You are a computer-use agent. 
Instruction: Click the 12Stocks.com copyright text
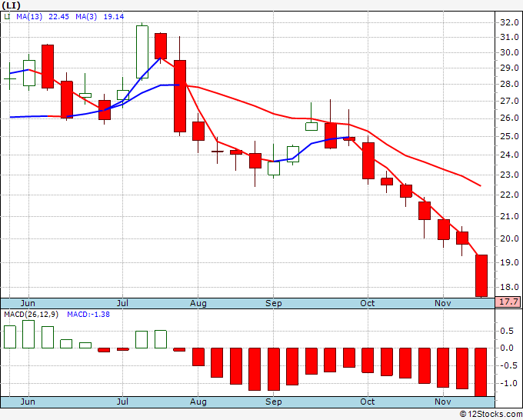[491, 414]
